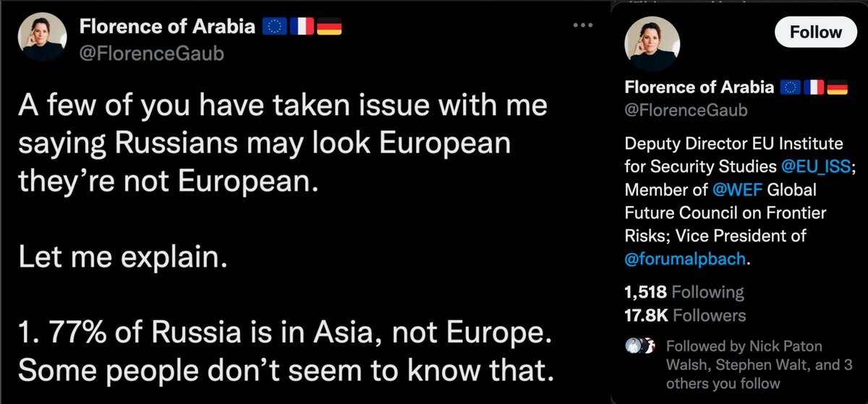Click the small follower avatars beside 'Followed by'
The image size is (868, 404).
tap(636, 347)
